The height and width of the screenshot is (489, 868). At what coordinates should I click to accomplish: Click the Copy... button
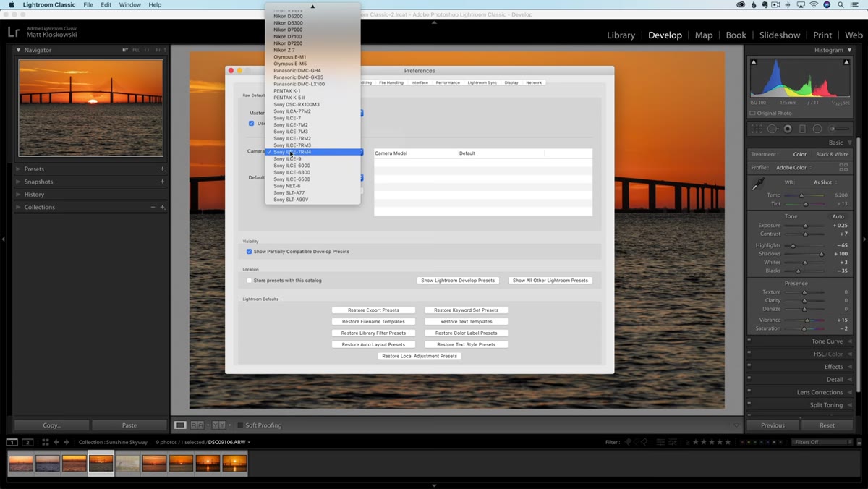tap(52, 425)
